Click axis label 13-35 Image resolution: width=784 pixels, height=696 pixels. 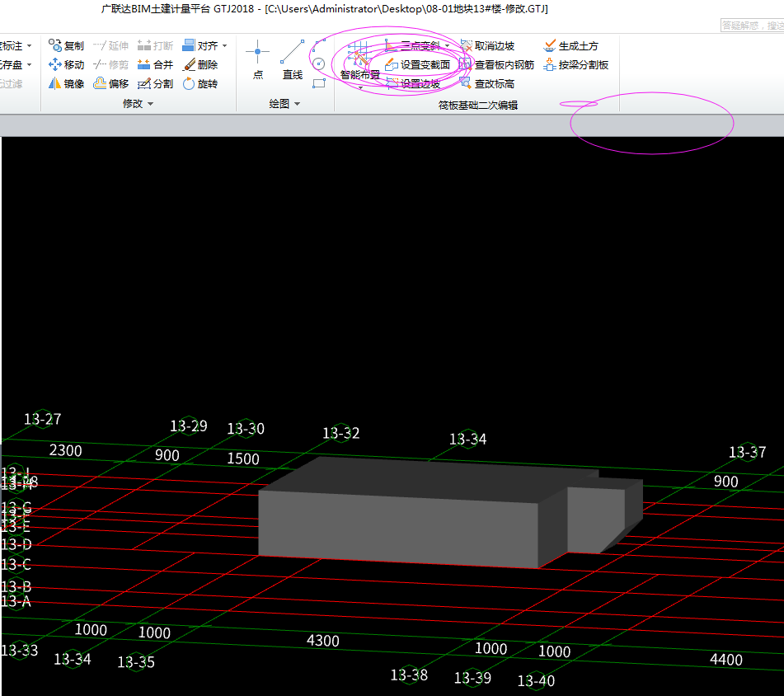coord(136,662)
